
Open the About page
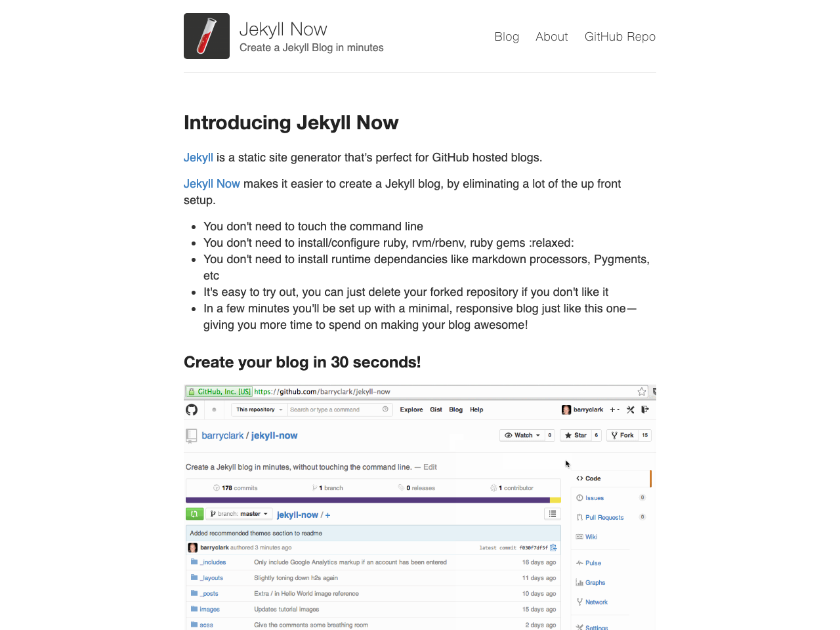pos(551,37)
